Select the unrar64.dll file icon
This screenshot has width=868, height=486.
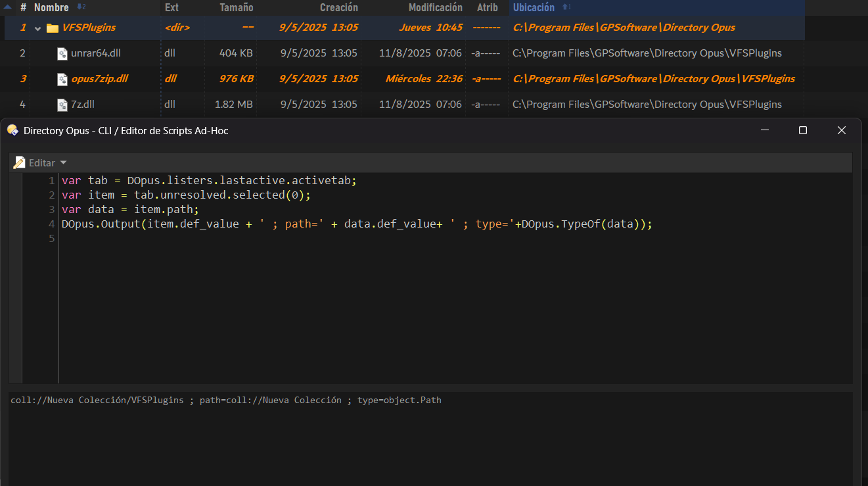tap(62, 53)
